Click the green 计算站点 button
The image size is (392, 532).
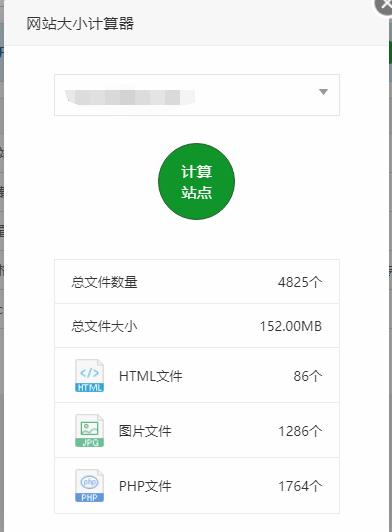(196, 181)
